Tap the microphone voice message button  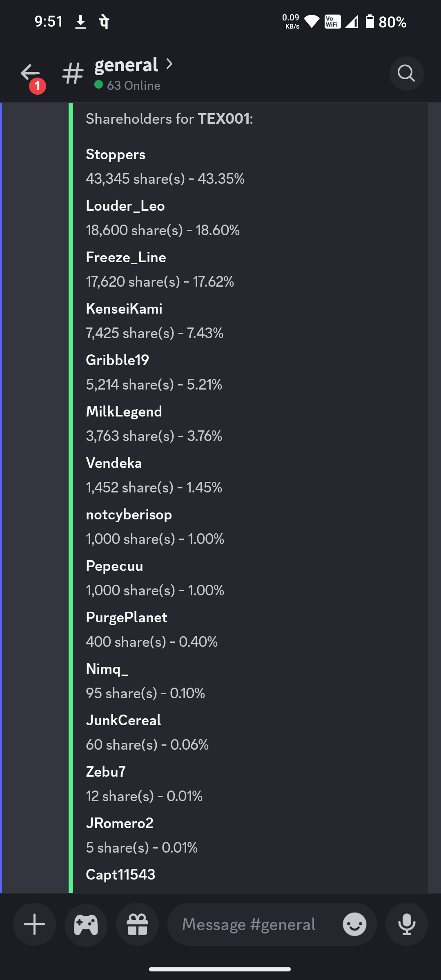[x=407, y=924]
